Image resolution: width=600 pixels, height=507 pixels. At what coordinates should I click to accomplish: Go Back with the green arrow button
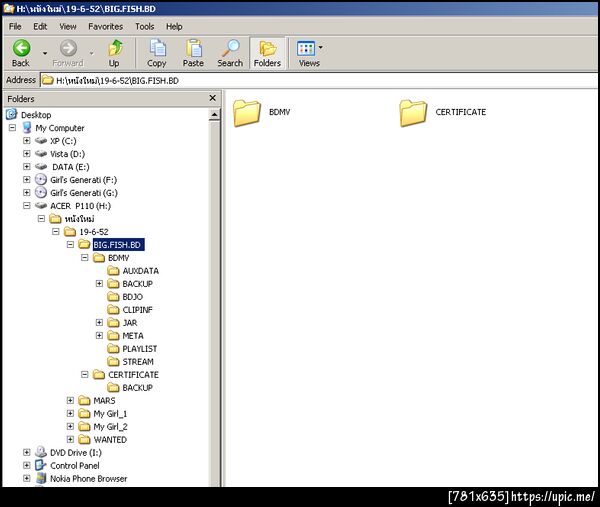pos(21,53)
